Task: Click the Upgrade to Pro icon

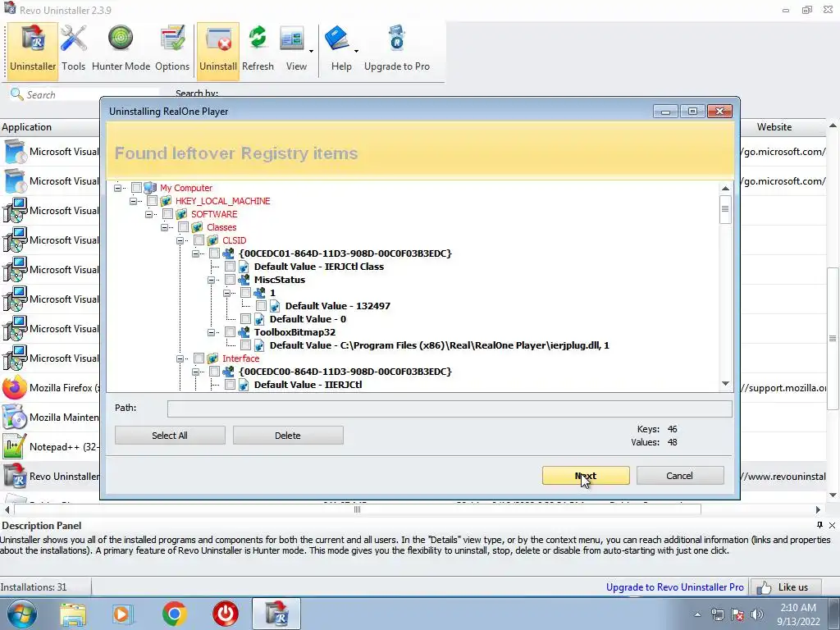Action: pyautogui.click(x=397, y=39)
